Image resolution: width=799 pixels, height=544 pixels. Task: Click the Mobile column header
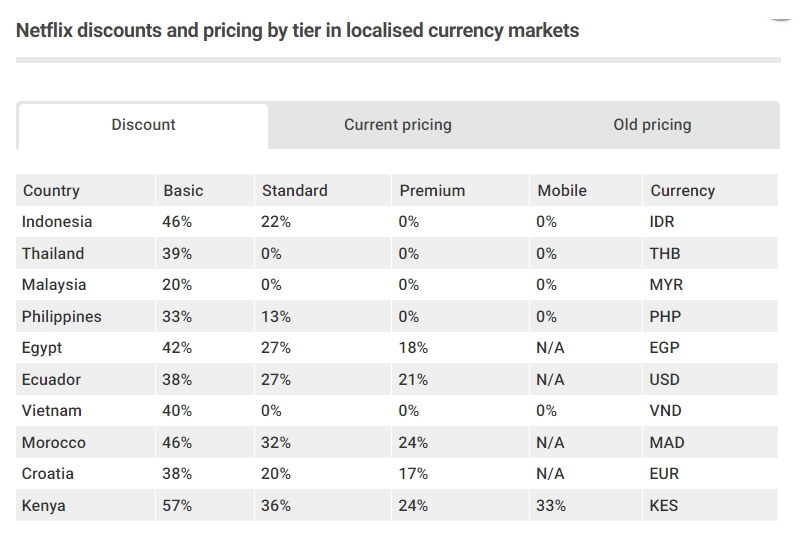(562, 190)
